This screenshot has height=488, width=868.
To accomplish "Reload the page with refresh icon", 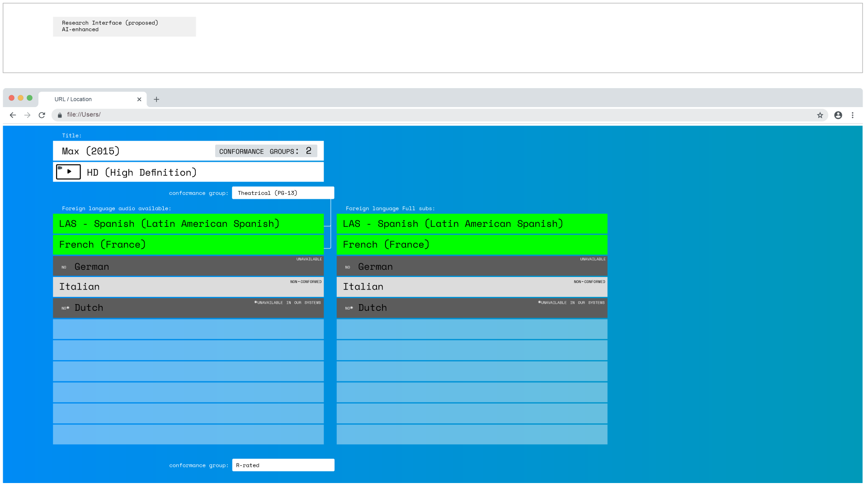I will (x=42, y=115).
